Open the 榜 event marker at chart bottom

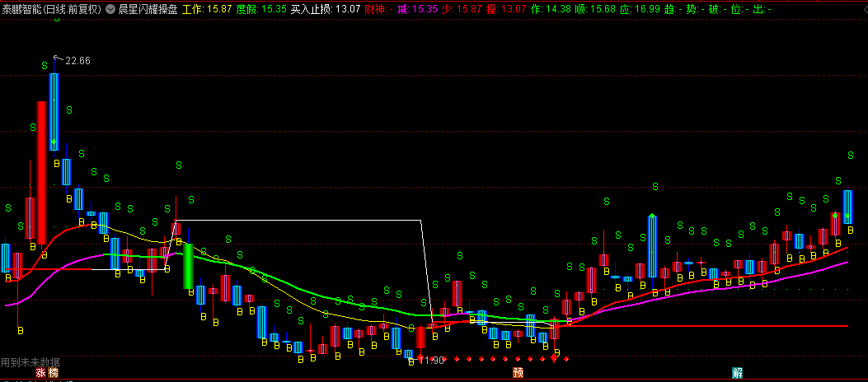click(53, 373)
